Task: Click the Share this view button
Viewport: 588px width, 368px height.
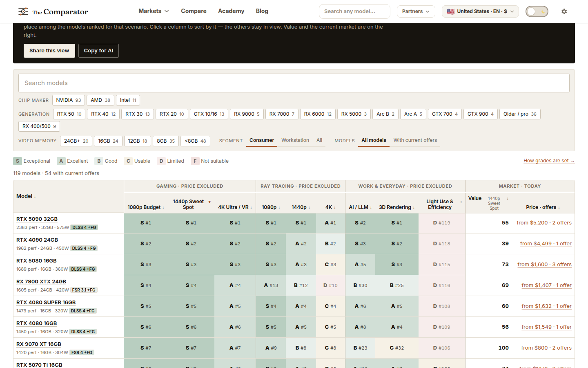Action: point(49,51)
